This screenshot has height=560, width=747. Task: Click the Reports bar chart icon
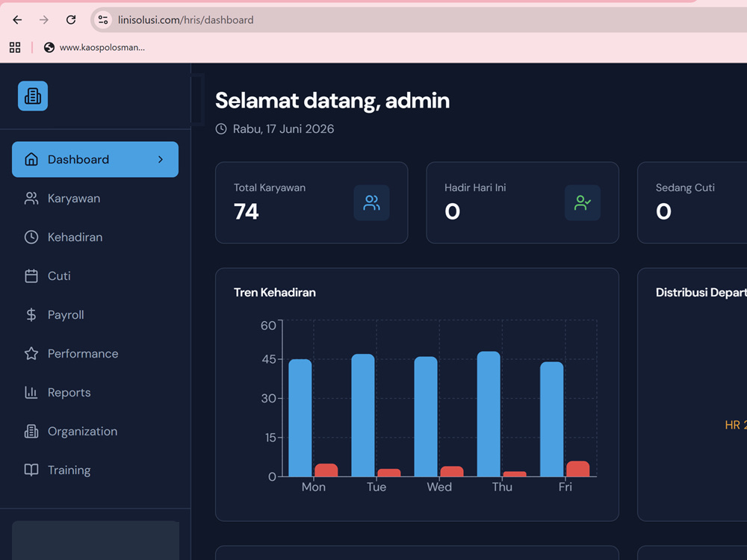tap(31, 393)
